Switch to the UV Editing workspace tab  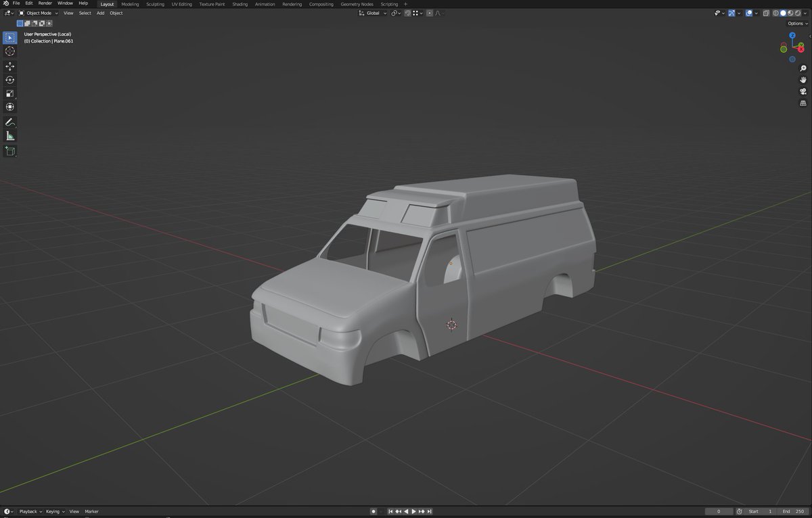coord(181,4)
